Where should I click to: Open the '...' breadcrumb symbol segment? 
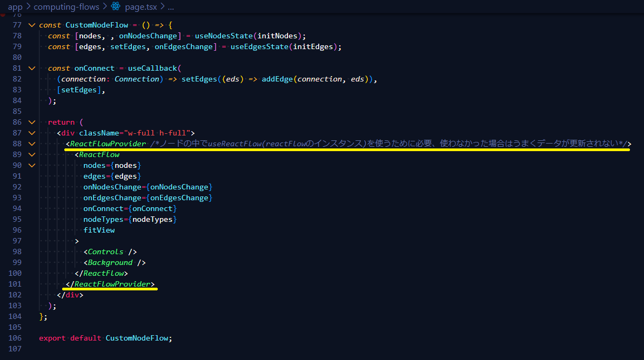pos(171,7)
